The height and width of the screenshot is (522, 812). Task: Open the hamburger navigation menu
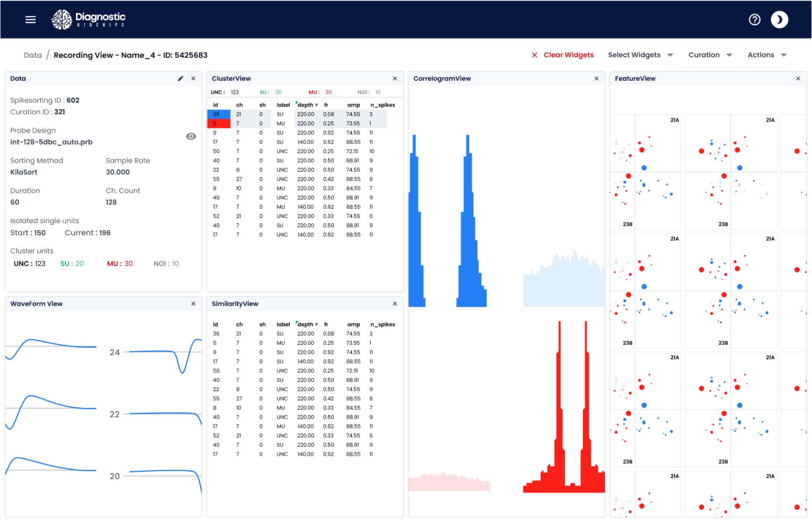click(x=30, y=19)
